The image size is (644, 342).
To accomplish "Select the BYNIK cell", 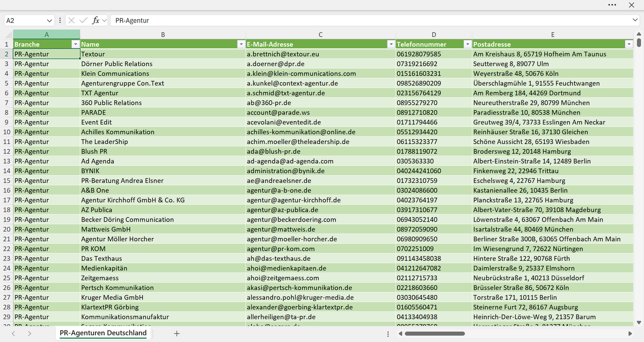I will coord(163,171).
